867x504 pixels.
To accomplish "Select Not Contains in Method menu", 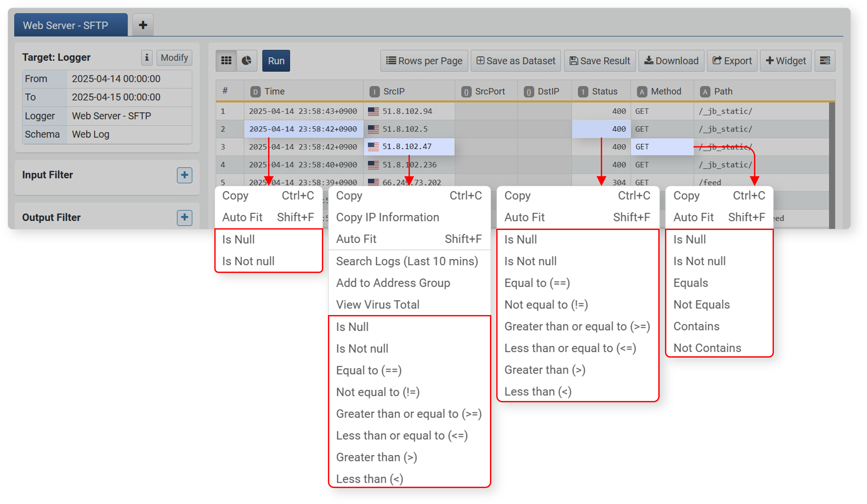I will point(719,348).
